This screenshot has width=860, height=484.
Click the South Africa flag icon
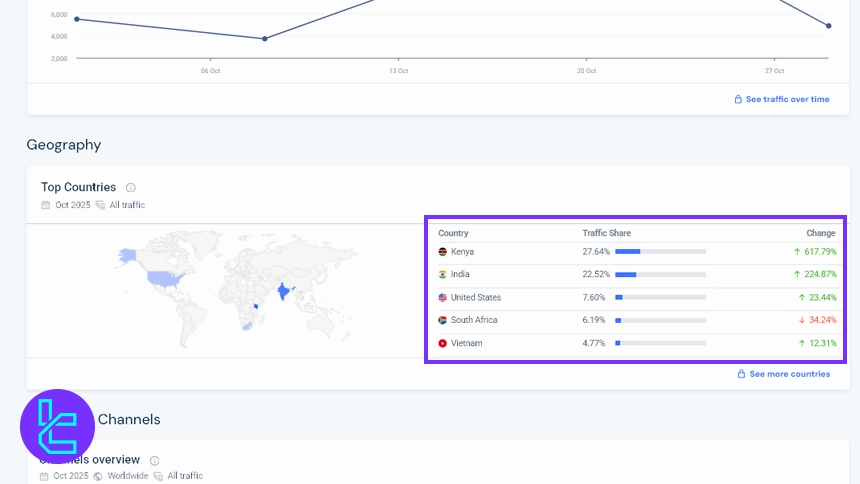click(443, 320)
